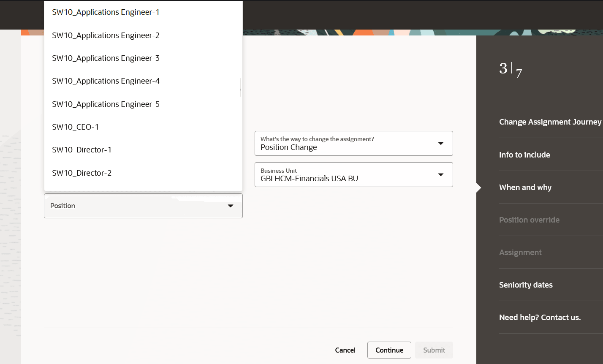Open the Position override step

tap(529, 220)
